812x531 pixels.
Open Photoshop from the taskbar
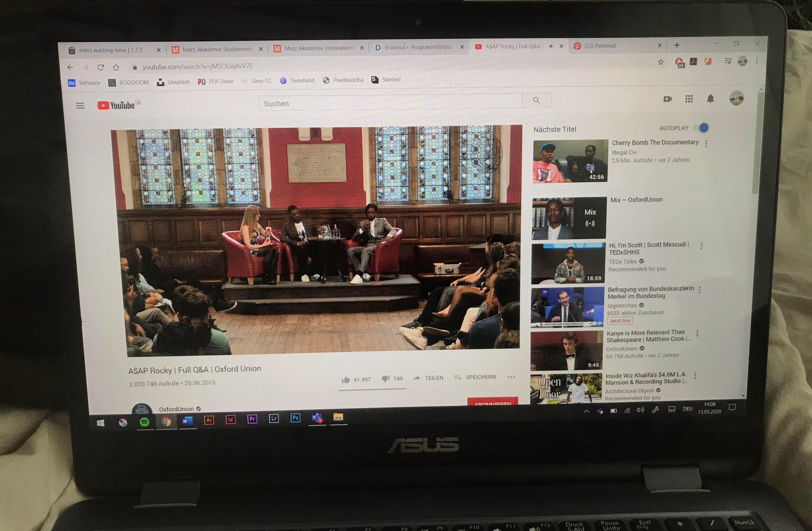(x=295, y=417)
